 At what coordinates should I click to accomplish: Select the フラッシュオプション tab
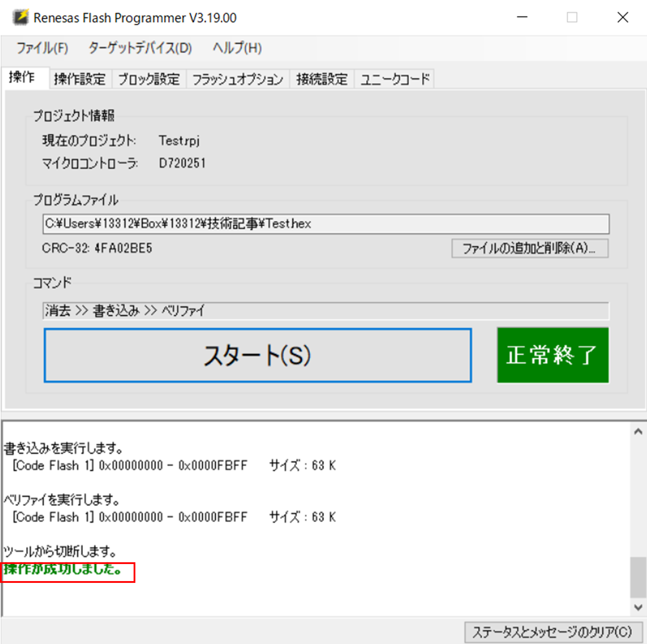(x=238, y=79)
